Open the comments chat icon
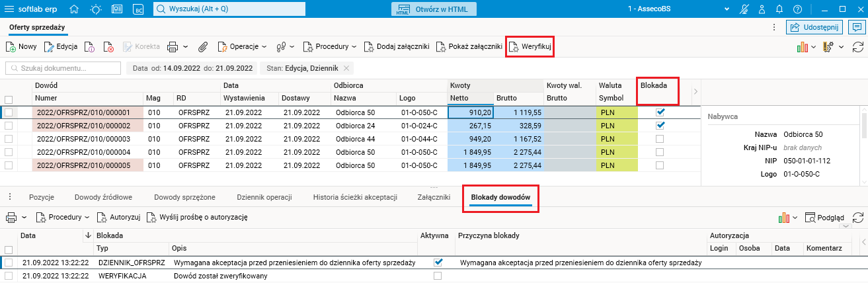Screen dimensions: 868x291 pos(857,27)
